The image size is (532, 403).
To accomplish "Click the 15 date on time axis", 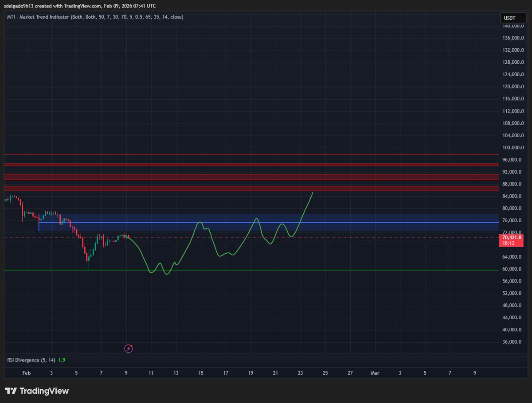I will point(201,373).
